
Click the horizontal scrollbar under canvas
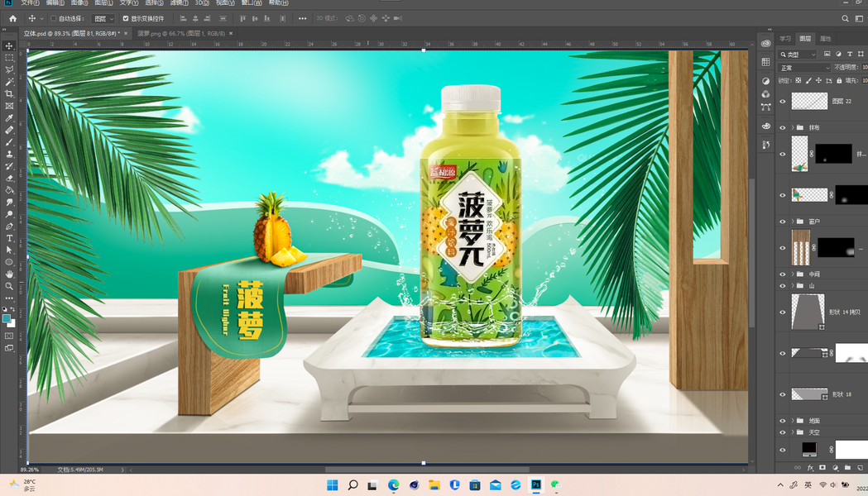tap(426, 470)
